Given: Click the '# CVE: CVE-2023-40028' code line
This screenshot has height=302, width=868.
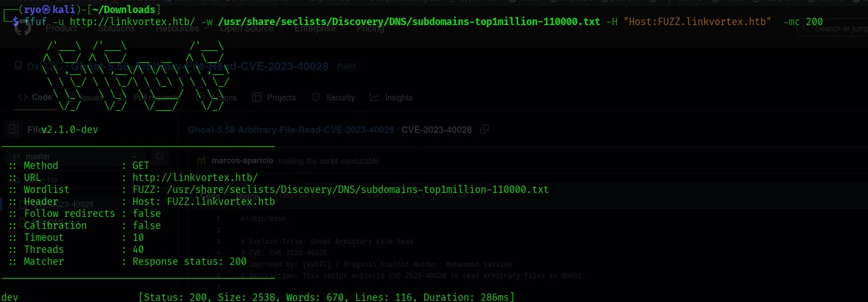Looking at the screenshot, I should pos(284,253).
